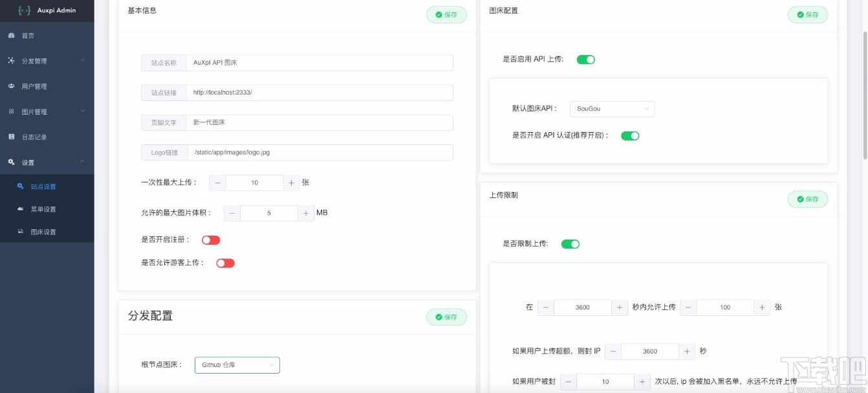The image size is (868, 393).
Task: Save the 基本信息 settings
Action: tap(446, 14)
